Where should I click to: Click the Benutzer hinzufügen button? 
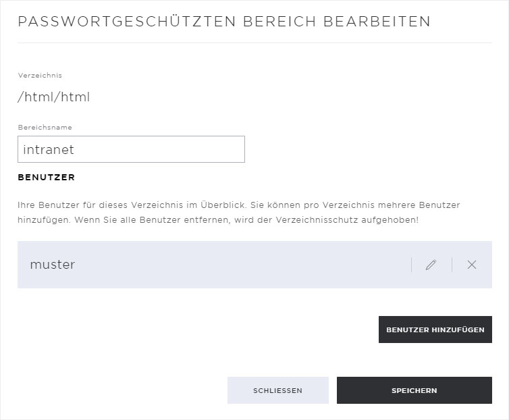tap(435, 330)
